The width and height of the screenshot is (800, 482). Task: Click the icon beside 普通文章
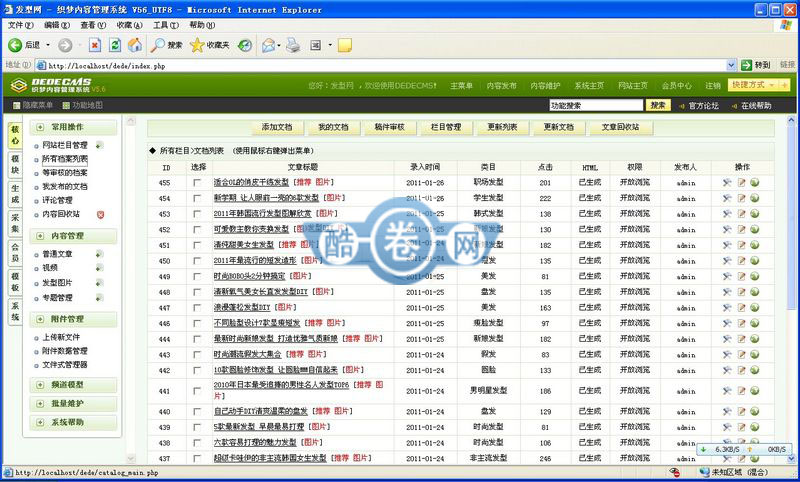point(99,254)
